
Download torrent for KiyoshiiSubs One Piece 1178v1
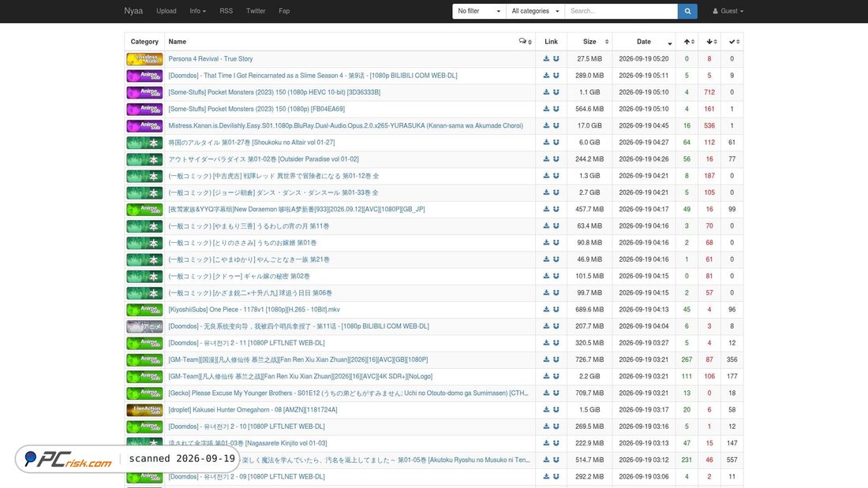coord(546,309)
